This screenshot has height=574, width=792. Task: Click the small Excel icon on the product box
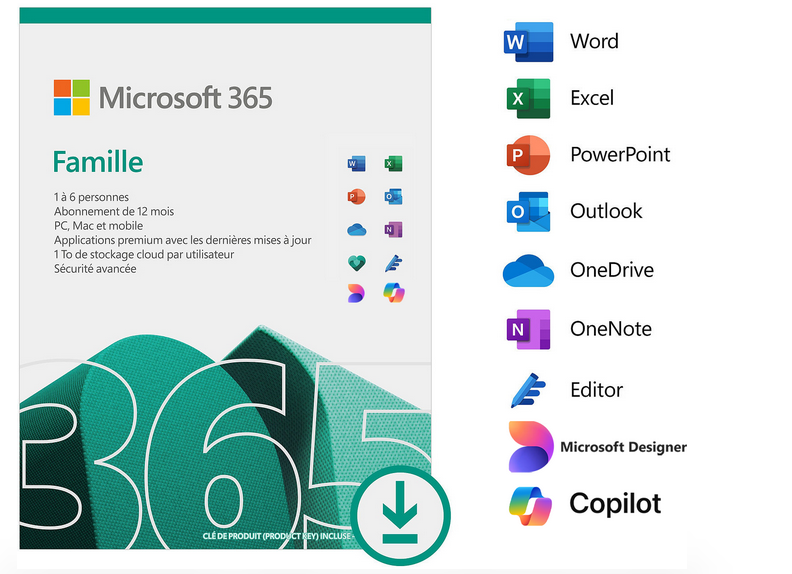tap(393, 163)
